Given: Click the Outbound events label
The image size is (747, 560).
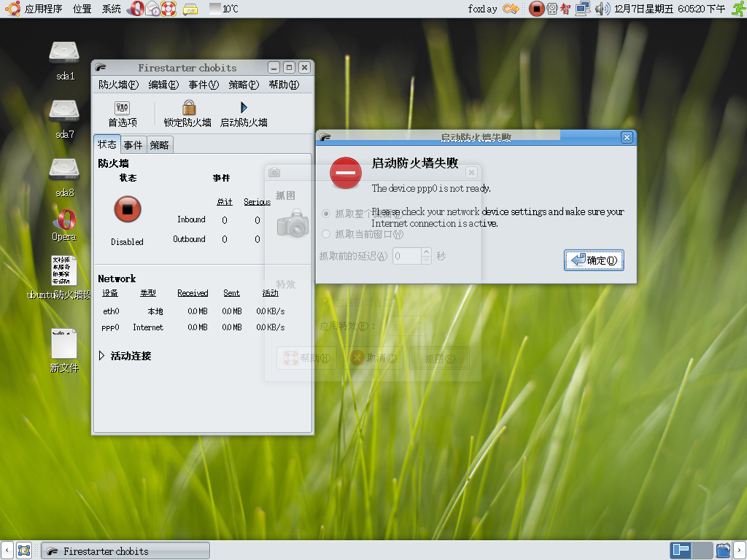Looking at the screenshot, I should click(x=189, y=239).
